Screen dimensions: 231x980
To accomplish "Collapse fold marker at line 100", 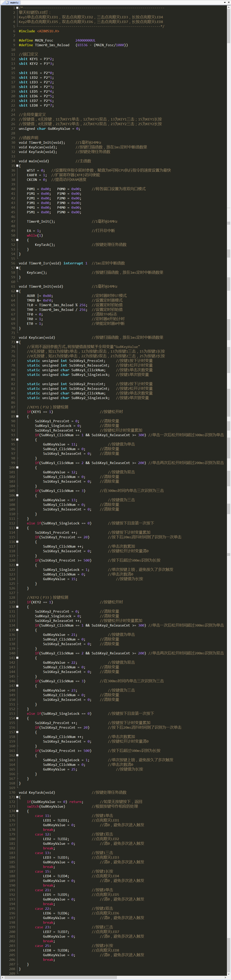I will (x=17, y=467).
